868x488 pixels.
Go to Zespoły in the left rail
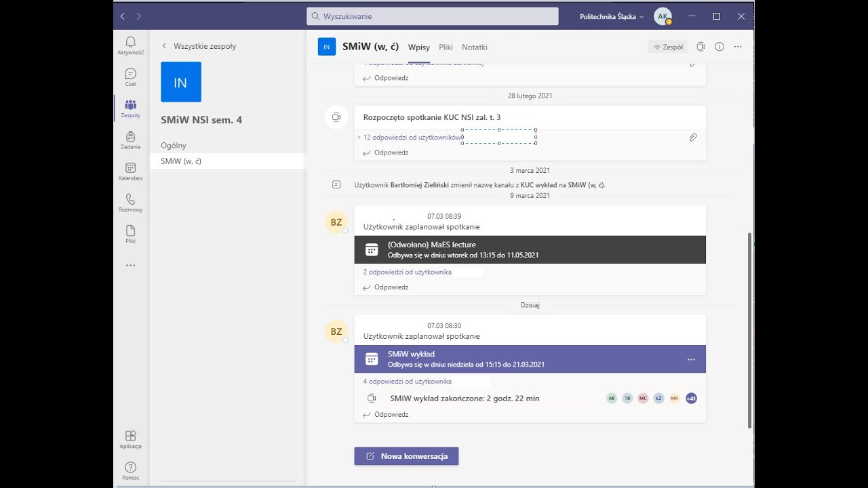pos(130,108)
